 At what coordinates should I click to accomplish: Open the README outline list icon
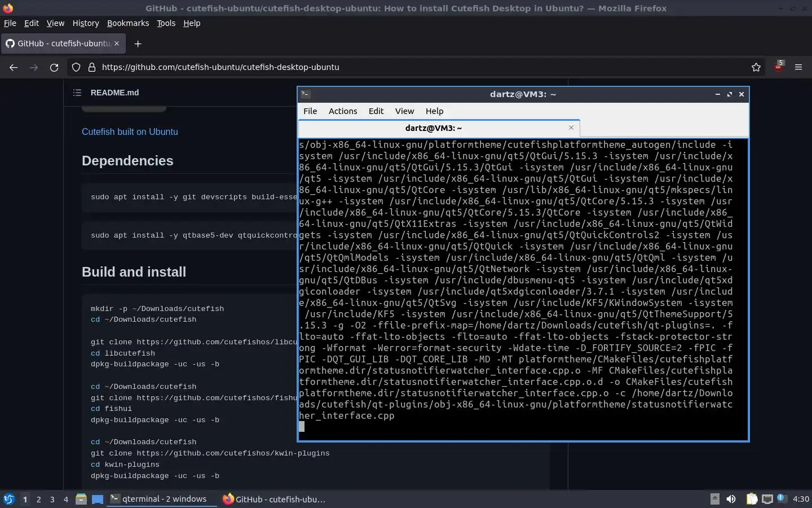(77, 93)
